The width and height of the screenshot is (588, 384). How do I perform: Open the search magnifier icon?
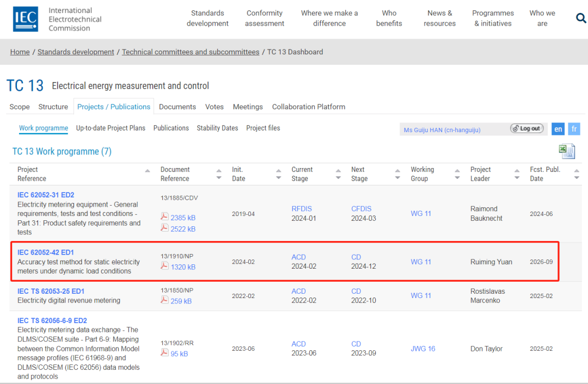580,18
